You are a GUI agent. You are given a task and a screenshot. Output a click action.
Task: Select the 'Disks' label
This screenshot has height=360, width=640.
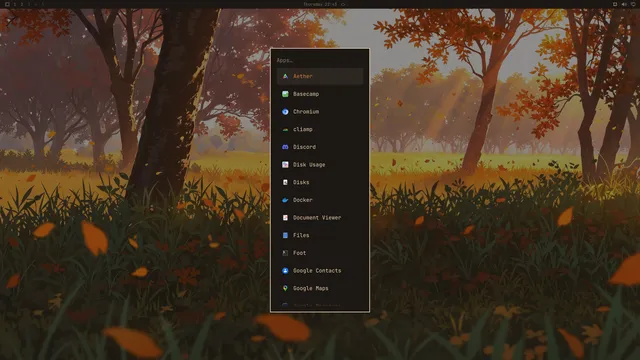click(x=301, y=182)
